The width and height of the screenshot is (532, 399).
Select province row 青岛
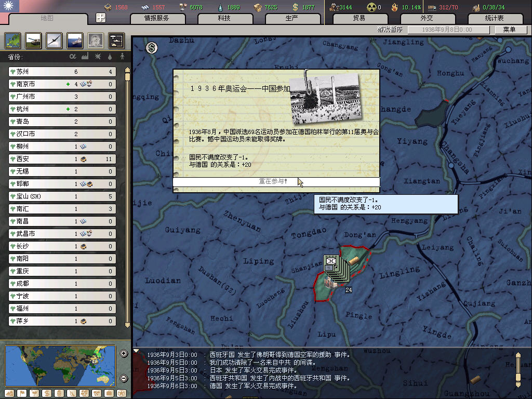[x=62, y=122]
